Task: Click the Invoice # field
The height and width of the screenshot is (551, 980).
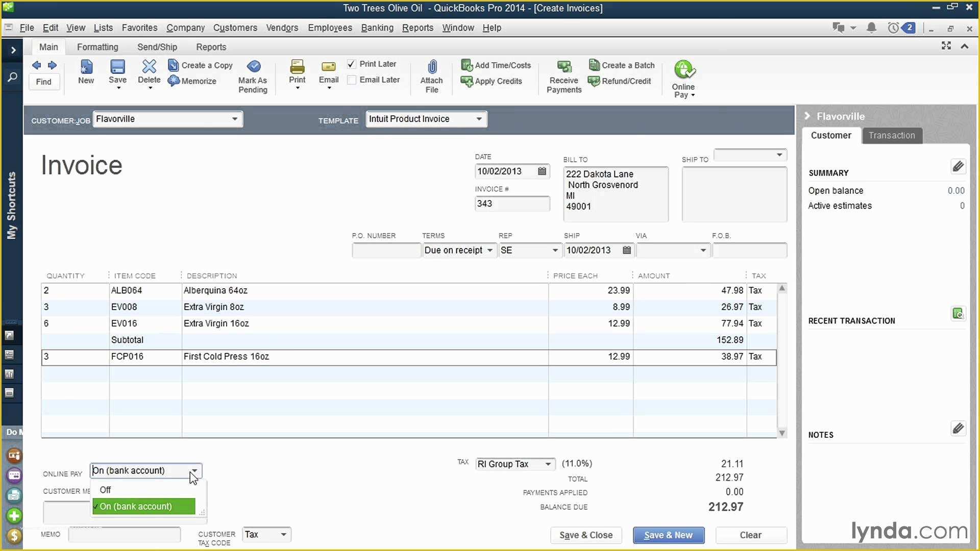Action: (512, 204)
